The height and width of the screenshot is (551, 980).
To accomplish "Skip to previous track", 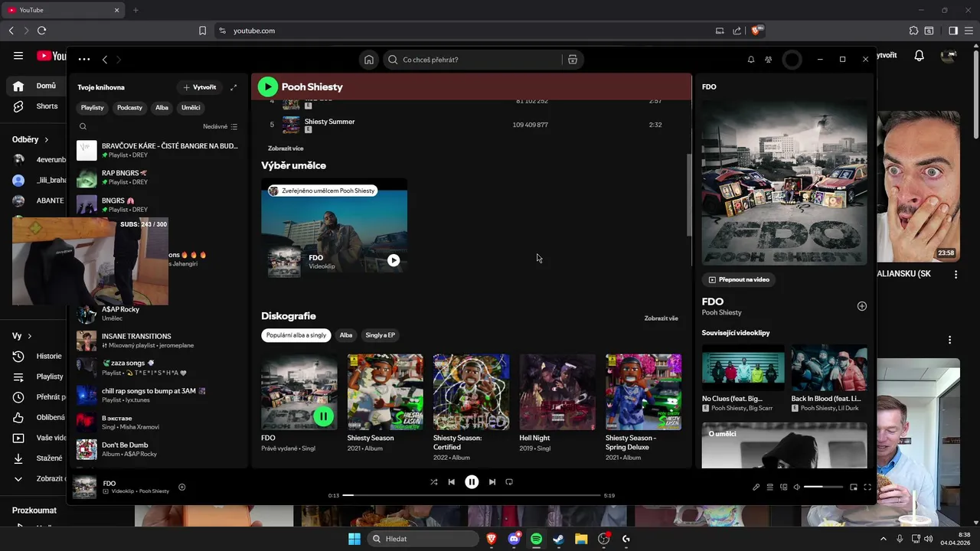I will 452,482.
